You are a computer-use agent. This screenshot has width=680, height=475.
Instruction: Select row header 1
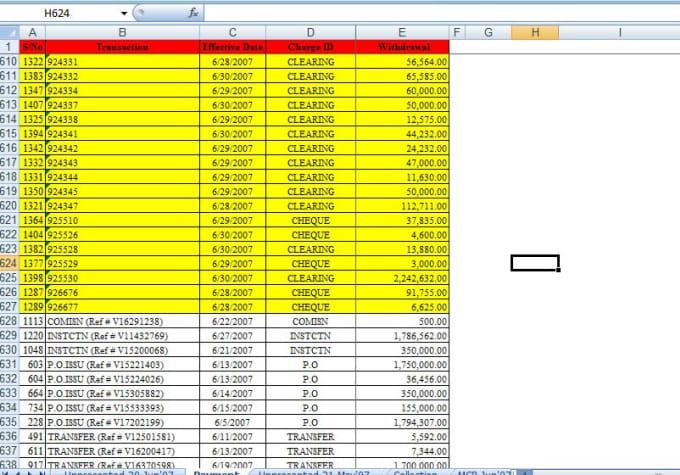click(x=10, y=47)
